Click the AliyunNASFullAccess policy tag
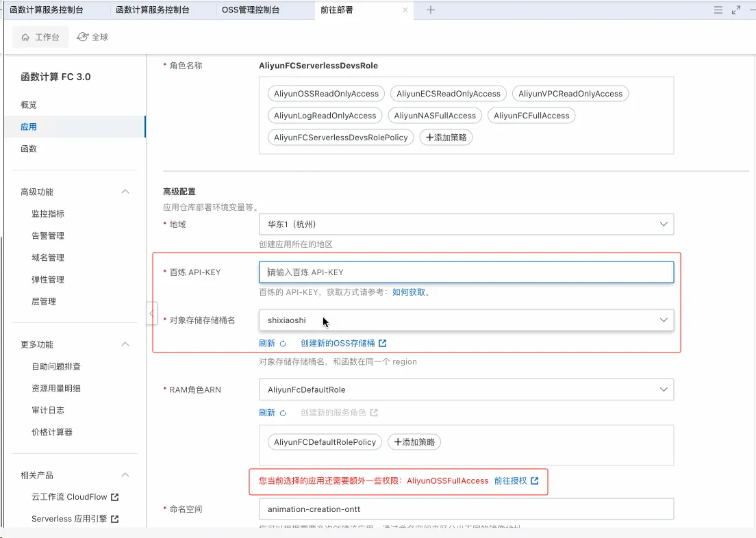Image resolution: width=756 pixels, height=538 pixels. [x=435, y=116]
